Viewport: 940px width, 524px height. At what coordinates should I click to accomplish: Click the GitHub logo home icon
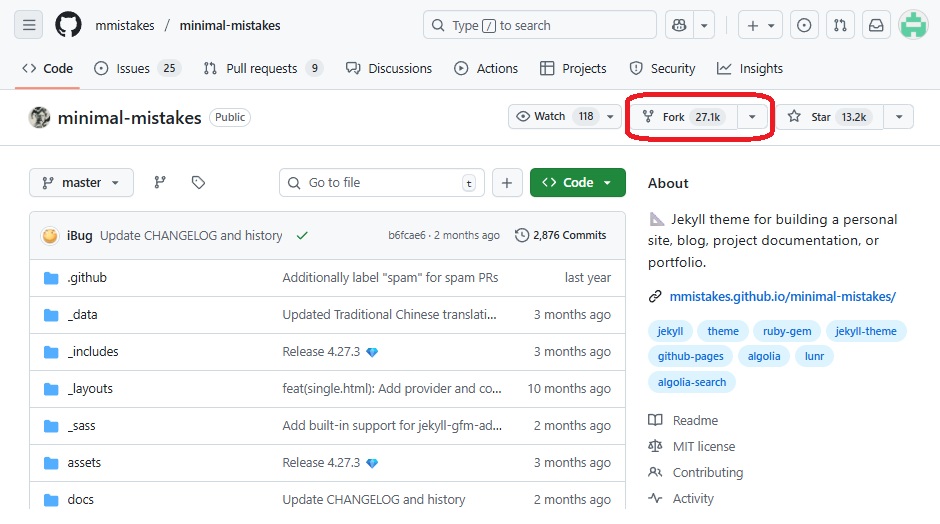(68, 25)
